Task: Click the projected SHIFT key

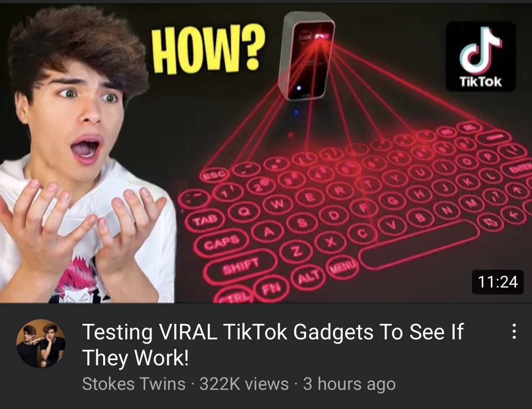Action: [x=241, y=266]
